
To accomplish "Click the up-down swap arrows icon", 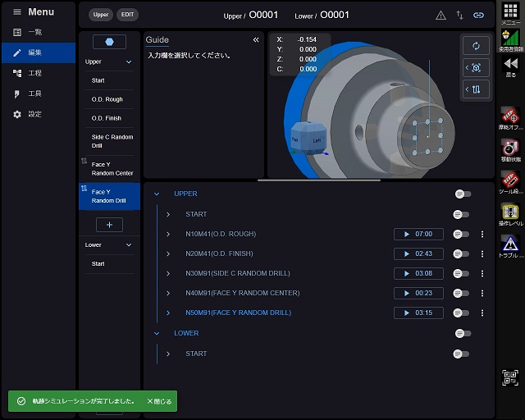I will [459, 16].
